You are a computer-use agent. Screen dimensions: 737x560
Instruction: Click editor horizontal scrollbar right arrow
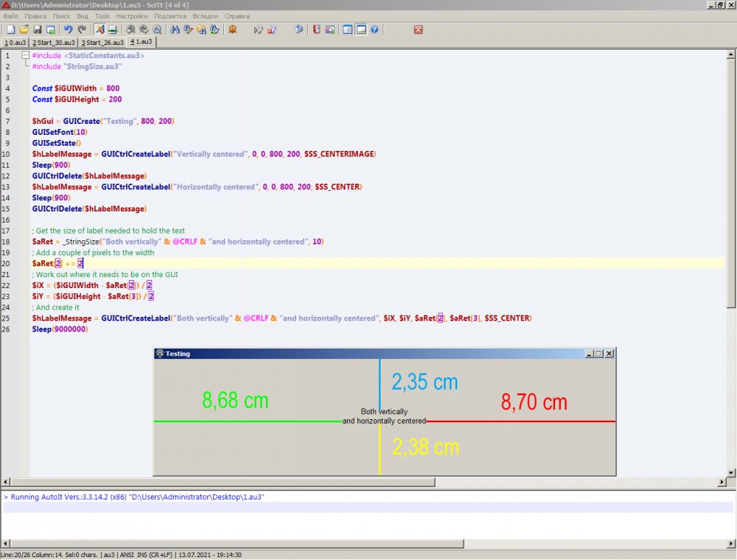coord(722,482)
